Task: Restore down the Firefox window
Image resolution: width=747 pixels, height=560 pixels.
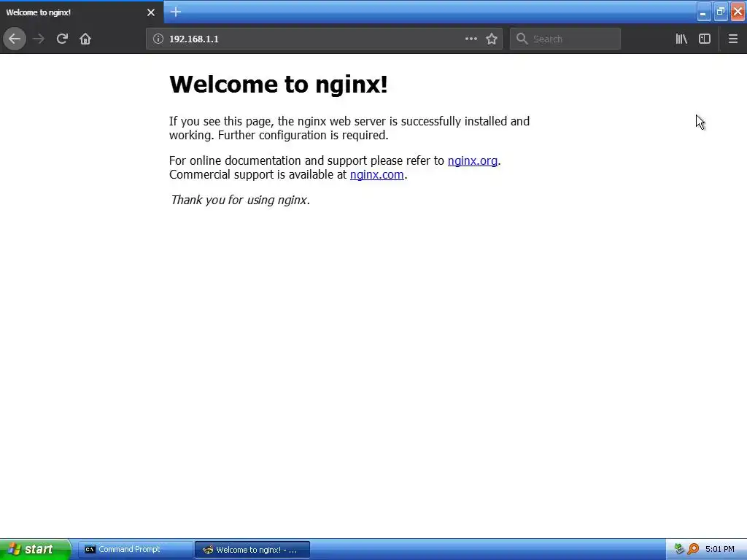Action: coord(720,12)
